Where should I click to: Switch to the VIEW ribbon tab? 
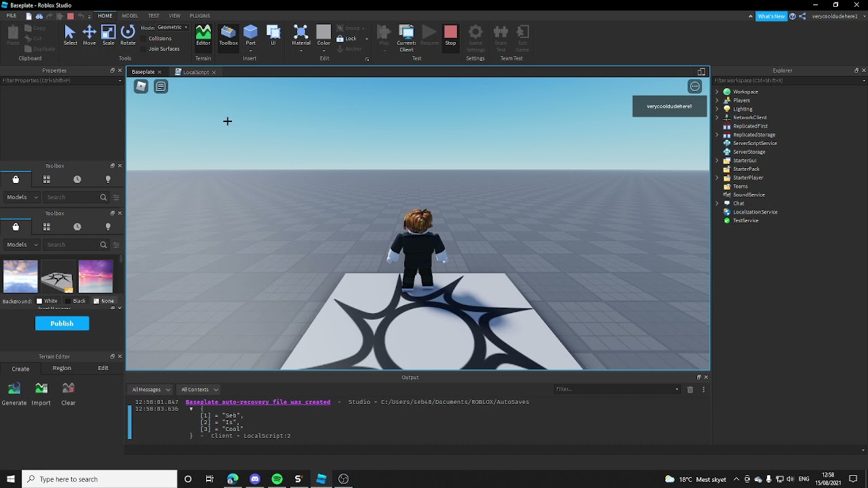[x=174, y=16]
